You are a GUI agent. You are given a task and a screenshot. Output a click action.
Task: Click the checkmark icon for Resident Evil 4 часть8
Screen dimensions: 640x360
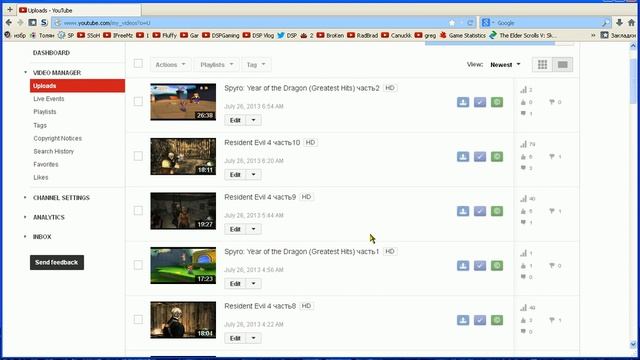(480, 320)
